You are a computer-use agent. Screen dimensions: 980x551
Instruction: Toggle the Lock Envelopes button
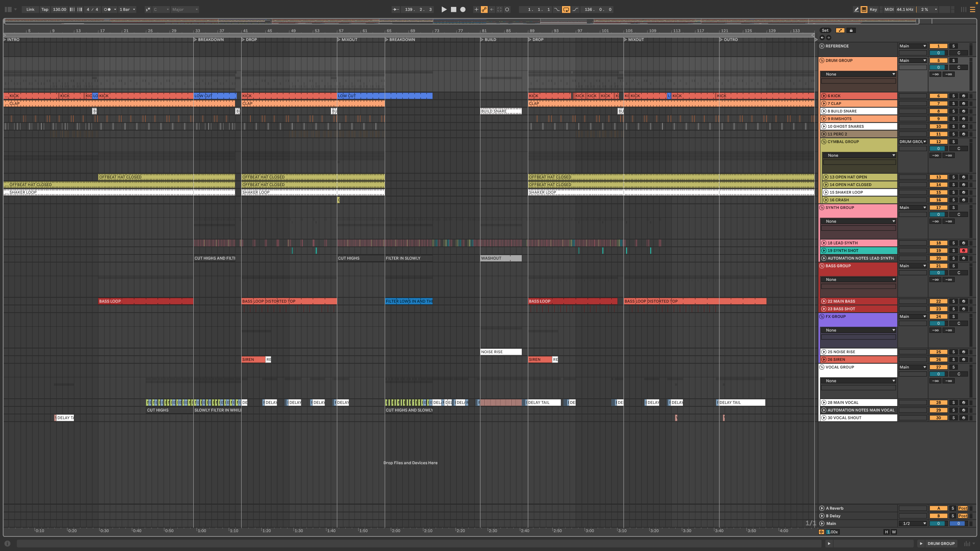click(x=851, y=31)
